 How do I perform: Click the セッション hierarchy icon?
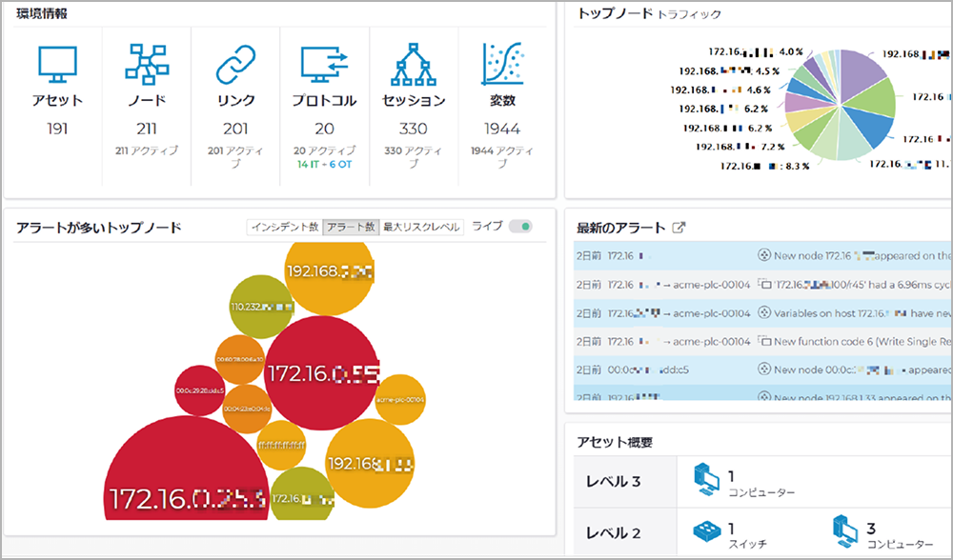(x=414, y=65)
